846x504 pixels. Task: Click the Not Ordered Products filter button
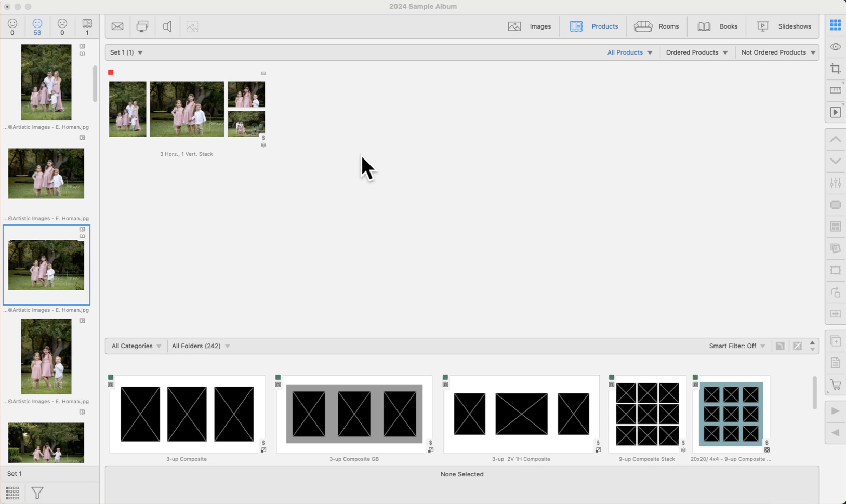pos(777,52)
